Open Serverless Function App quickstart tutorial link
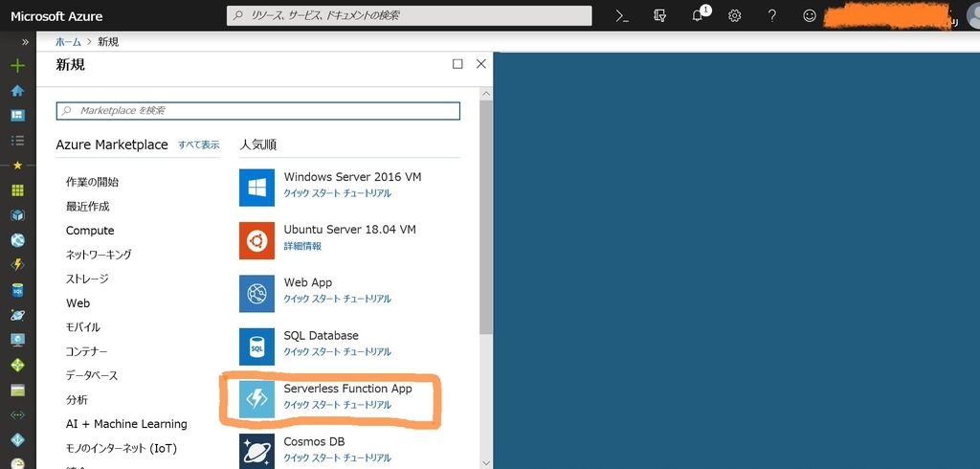This screenshot has width=980, height=469. [338, 405]
